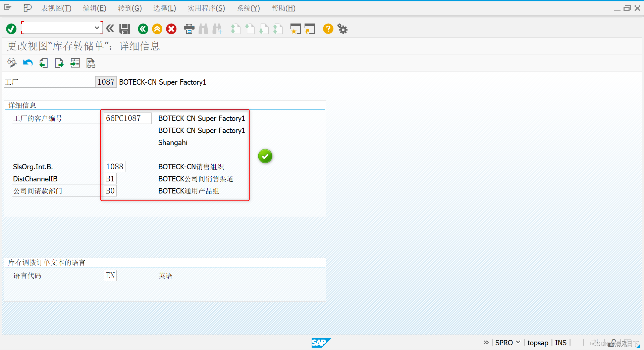Save the current entries

point(124,29)
